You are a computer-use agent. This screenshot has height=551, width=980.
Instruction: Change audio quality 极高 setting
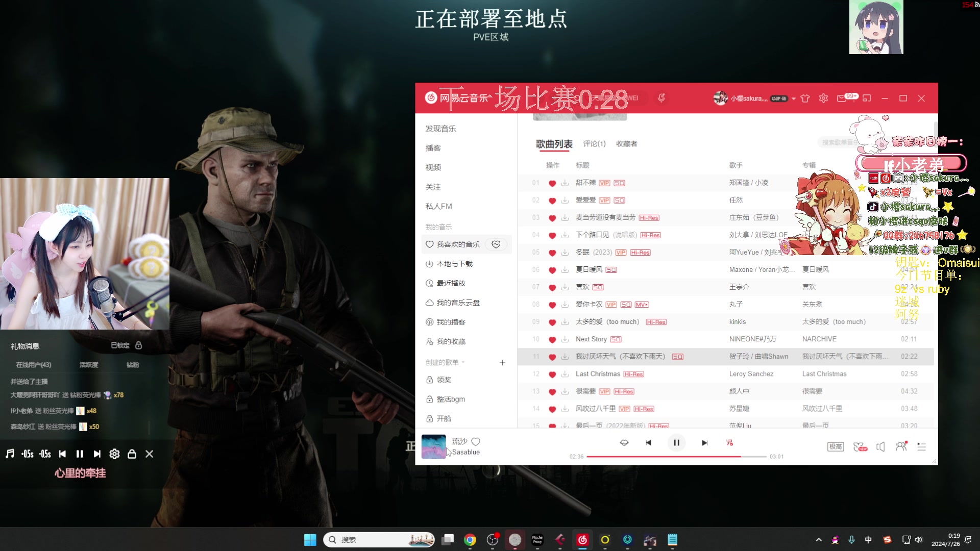pos(836,447)
